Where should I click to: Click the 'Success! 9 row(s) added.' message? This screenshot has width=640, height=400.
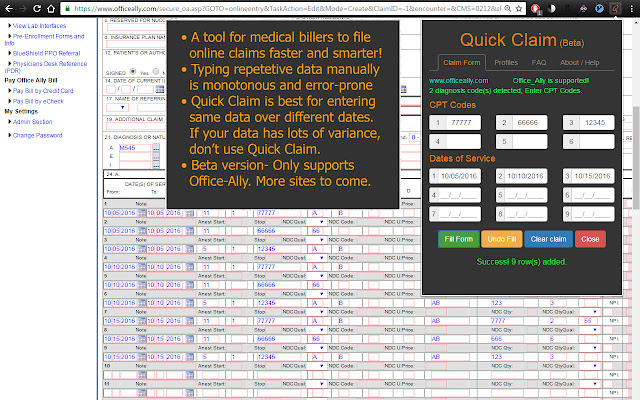521,262
